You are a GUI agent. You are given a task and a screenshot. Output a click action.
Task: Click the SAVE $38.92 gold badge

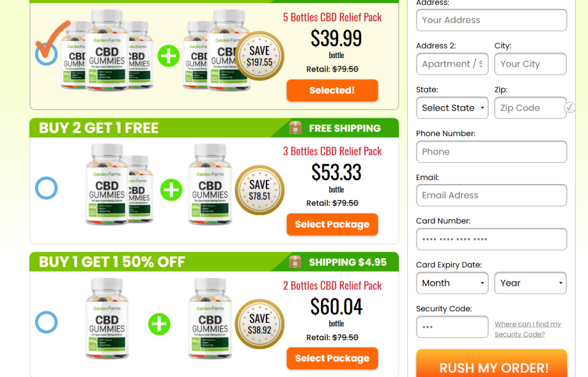(x=259, y=324)
